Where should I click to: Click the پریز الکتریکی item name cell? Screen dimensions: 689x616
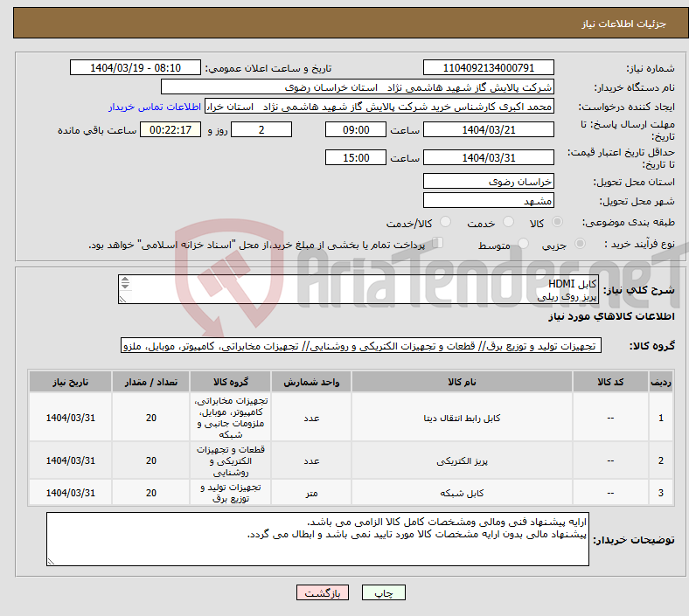[x=462, y=460]
